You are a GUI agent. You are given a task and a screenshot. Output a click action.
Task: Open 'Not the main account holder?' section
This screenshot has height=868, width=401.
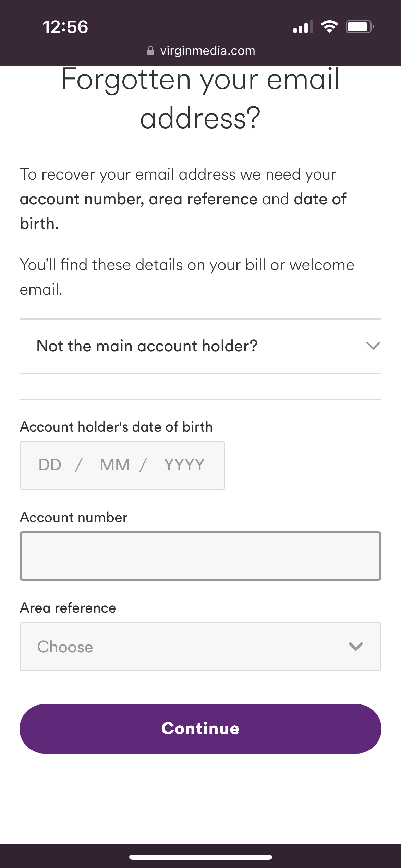[200, 346]
